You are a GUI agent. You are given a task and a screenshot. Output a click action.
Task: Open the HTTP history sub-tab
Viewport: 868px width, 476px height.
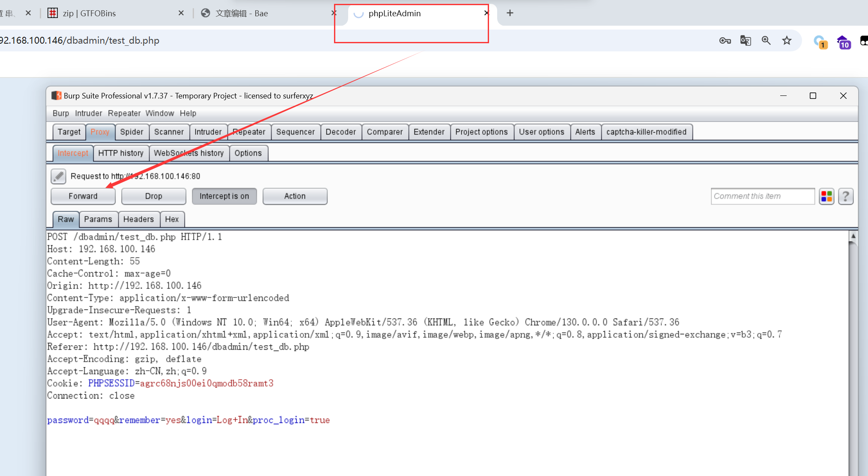(121, 153)
